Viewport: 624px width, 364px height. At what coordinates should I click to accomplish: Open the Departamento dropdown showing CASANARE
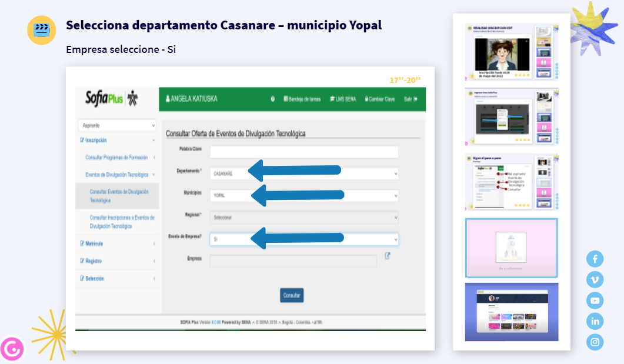(303, 173)
